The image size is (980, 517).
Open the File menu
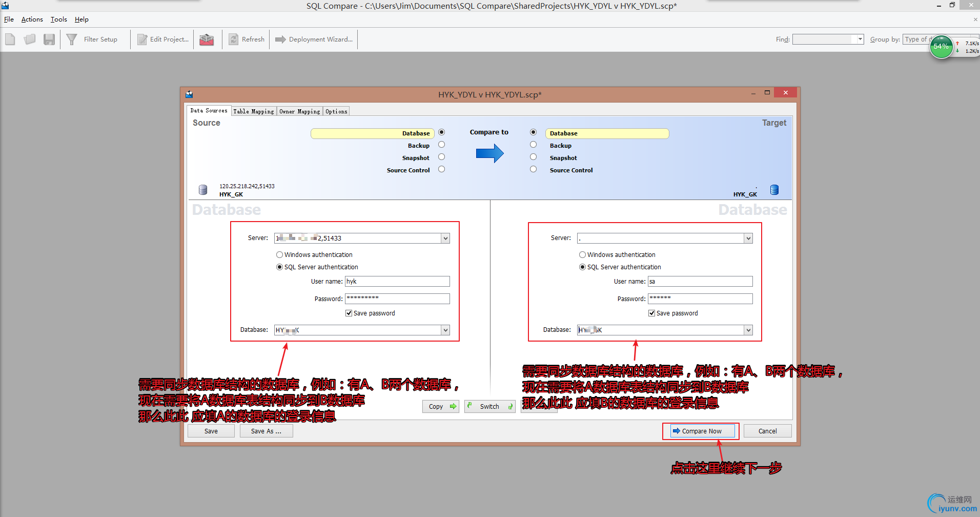tap(9, 19)
